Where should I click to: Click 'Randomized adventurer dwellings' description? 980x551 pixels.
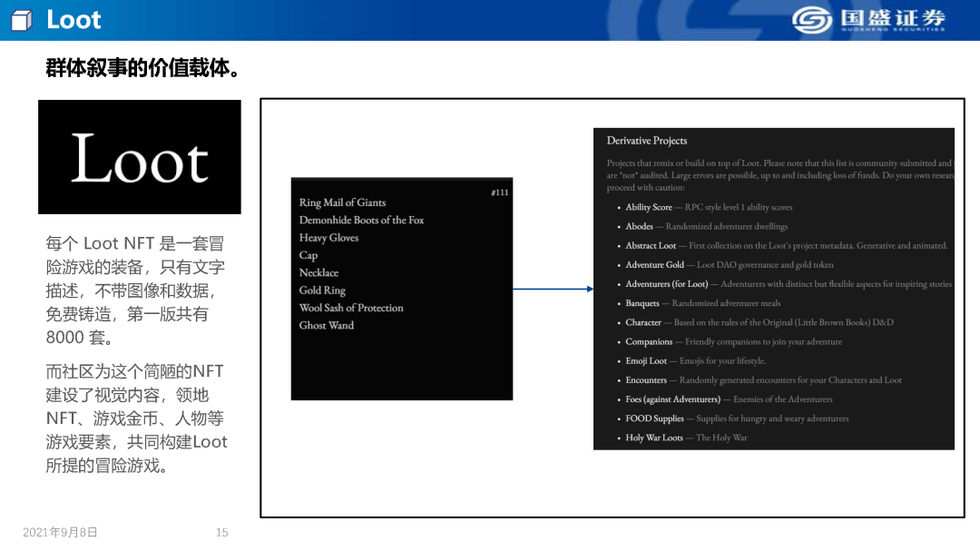tap(727, 226)
